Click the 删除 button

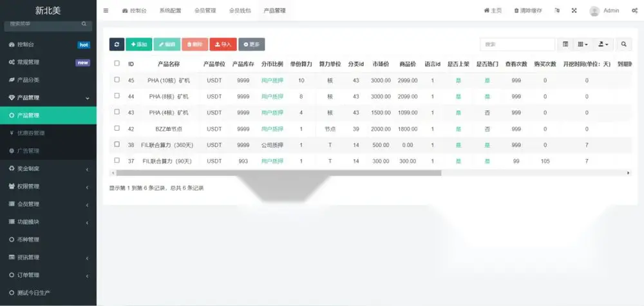point(194,44)
